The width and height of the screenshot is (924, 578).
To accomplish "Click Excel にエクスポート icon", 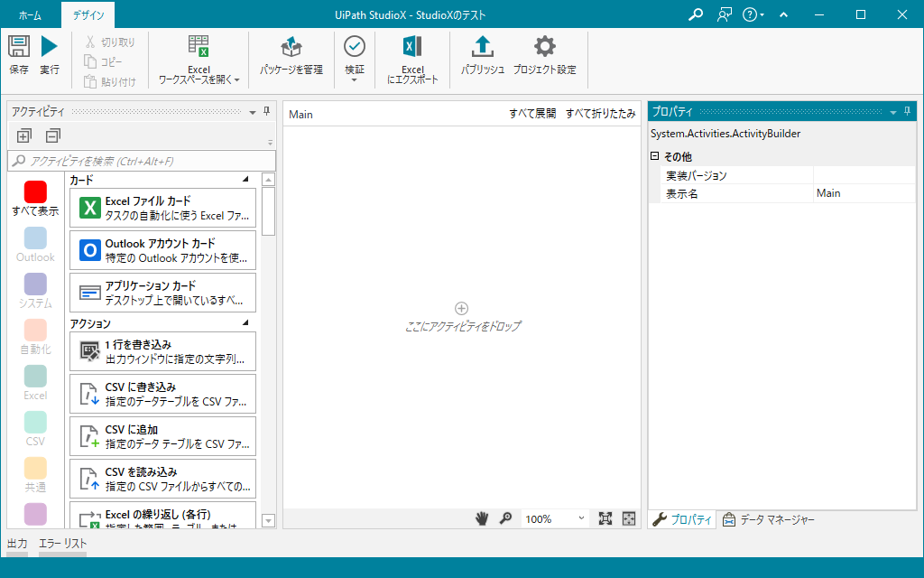I will point(412,47).
